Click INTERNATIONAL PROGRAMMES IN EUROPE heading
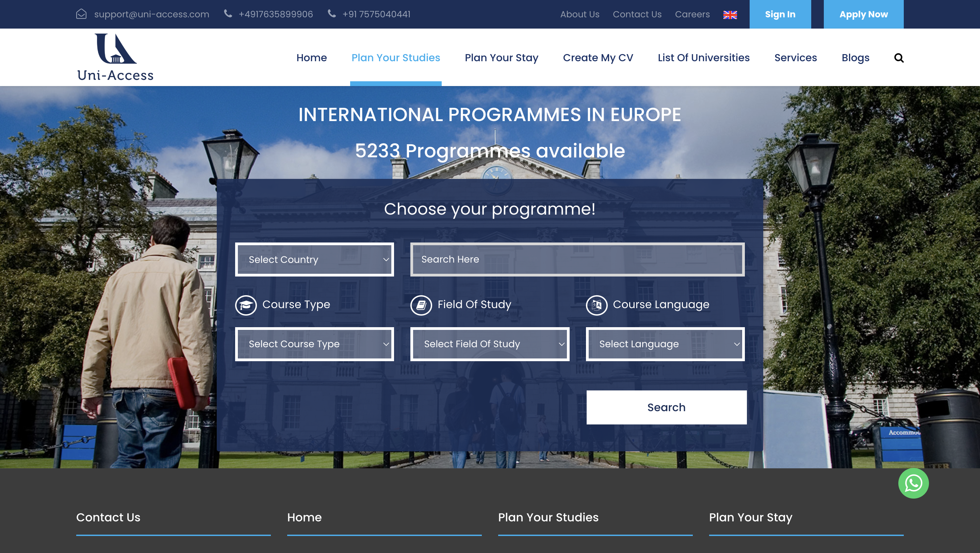 tap(490, 115)
